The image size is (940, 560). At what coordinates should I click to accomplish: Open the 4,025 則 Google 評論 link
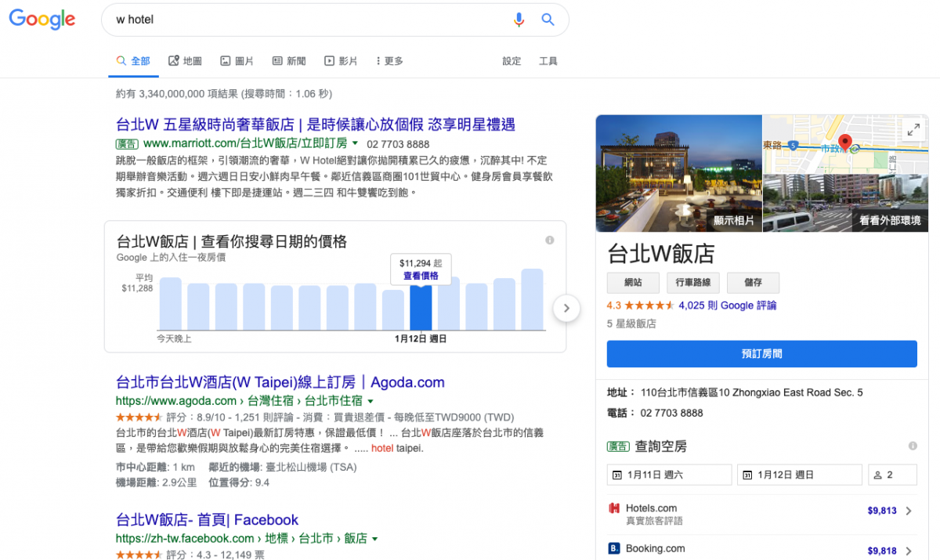click(728, 305)
